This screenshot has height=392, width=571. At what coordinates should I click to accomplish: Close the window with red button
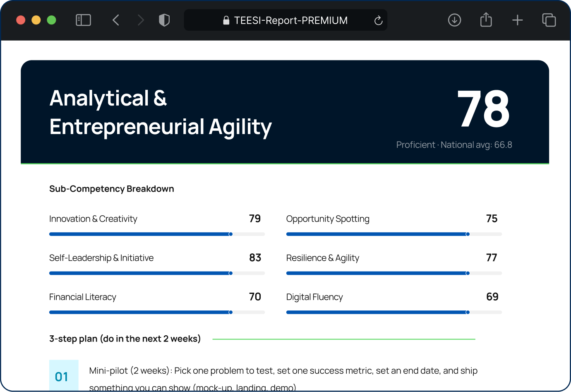click(x=21, y=20)
